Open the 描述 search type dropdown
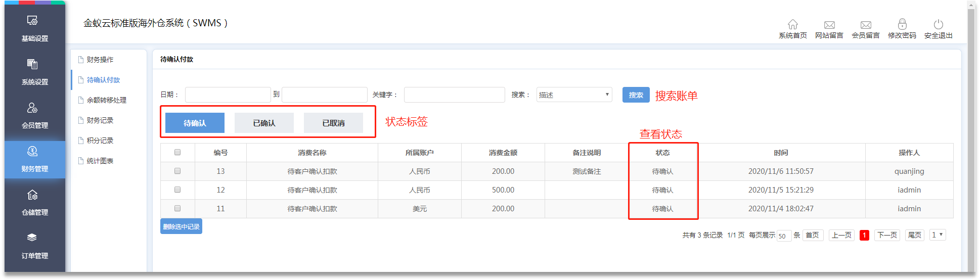 574,95
